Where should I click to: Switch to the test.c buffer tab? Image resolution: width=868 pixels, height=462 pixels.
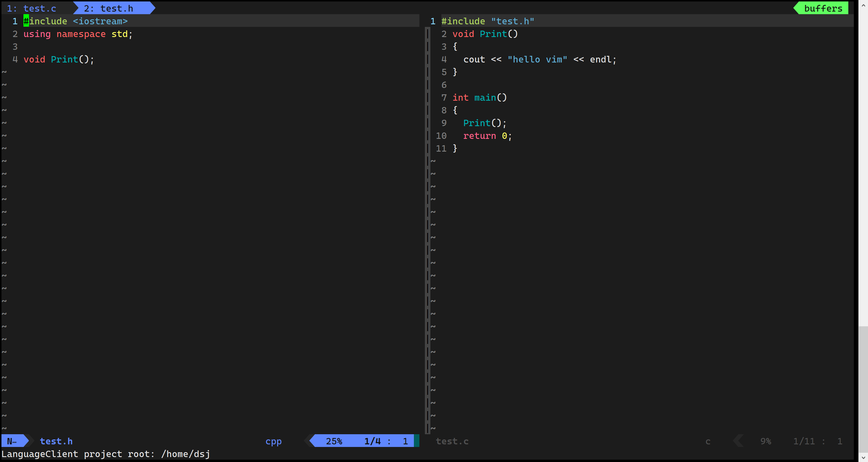click(32, 8)
